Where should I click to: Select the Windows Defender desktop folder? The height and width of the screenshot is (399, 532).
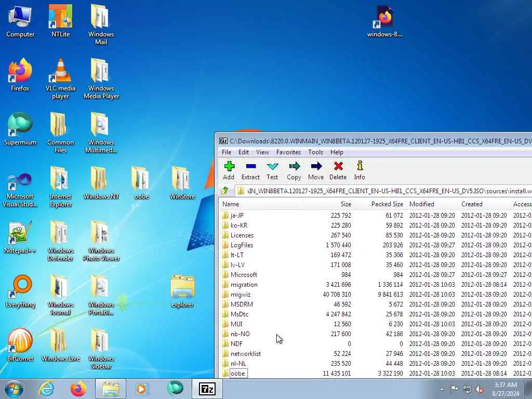[x=60, y=241]
